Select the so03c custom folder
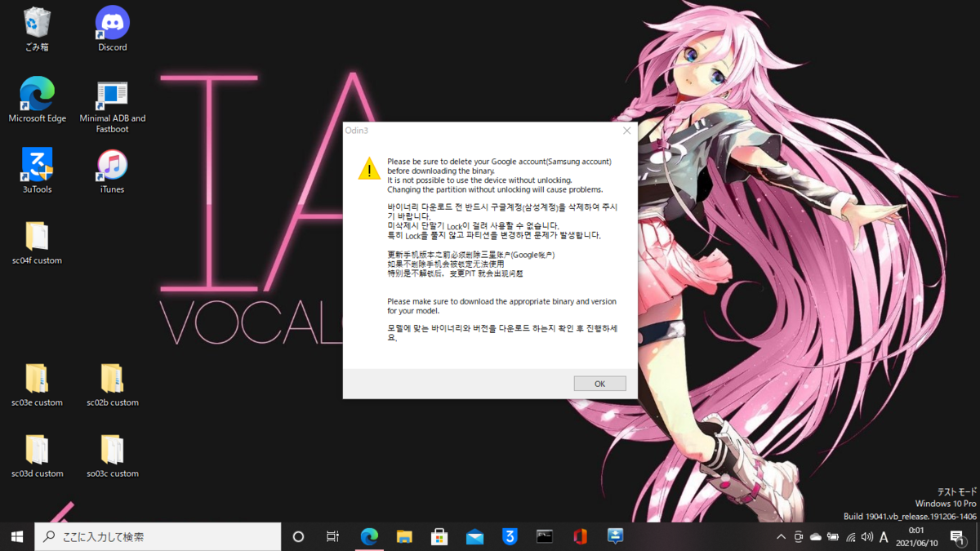Screen dimensions: 980x551 coord(112,455)
